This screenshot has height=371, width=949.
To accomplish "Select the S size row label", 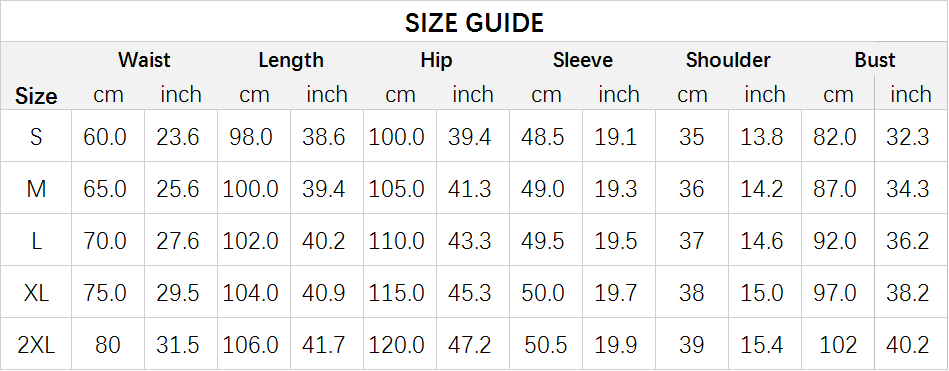I will point(36,136).
